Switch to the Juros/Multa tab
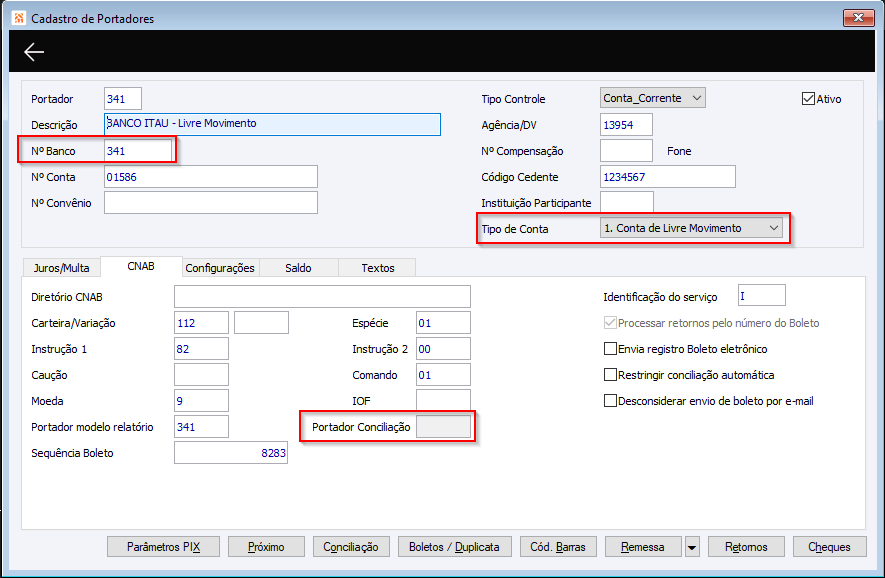 (x=61, y=268)
